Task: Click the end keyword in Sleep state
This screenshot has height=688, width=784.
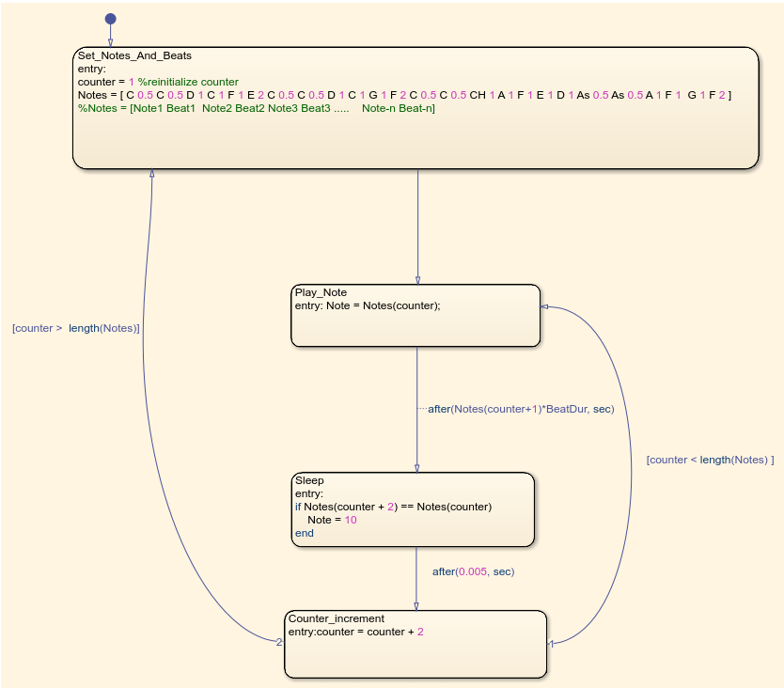Action: (x=304, y=533)
